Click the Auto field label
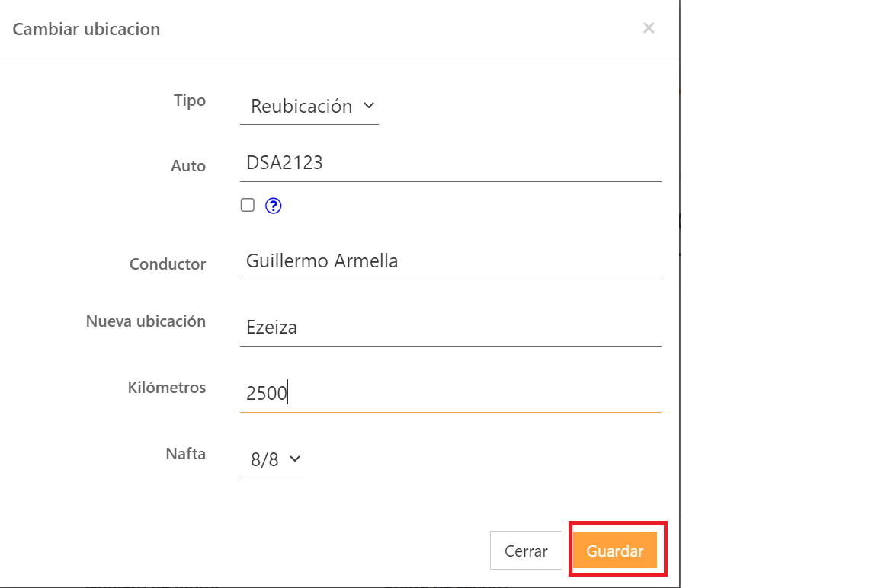Screen dimensions: 878x588 click(188, 166)
